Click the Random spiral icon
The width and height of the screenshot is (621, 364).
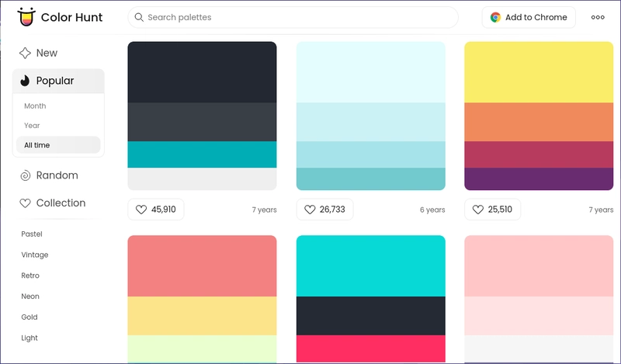point(25,175)
